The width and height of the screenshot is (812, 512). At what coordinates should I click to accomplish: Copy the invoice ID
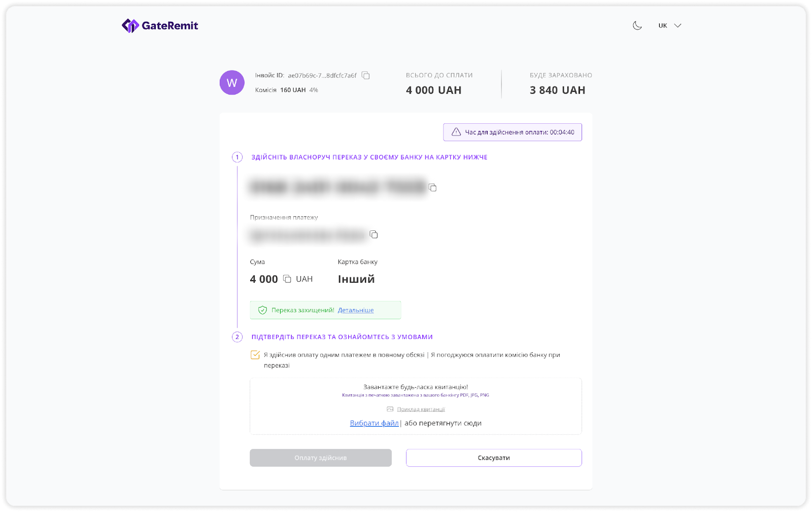[x=365, y=76]
